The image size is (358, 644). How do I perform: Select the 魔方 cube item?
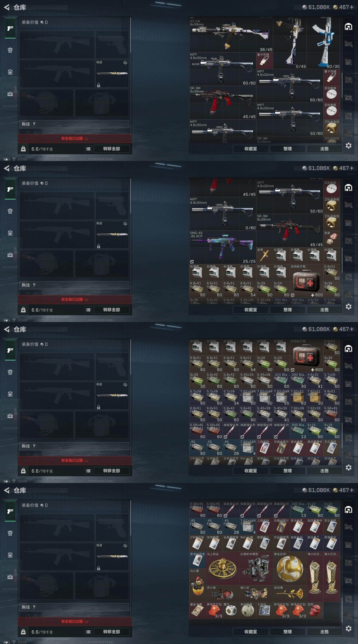tap(231, 610)
